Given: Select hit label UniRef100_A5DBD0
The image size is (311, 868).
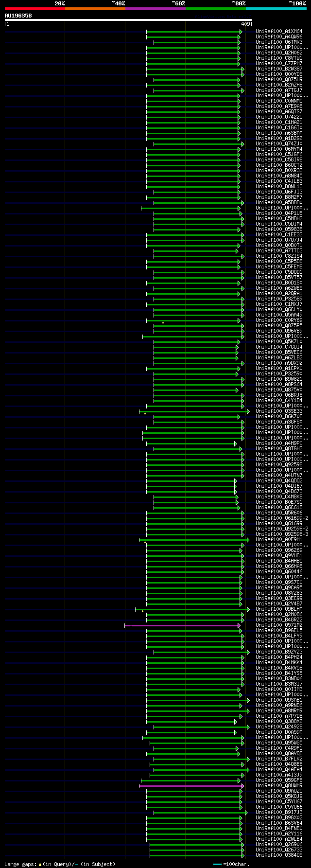Looking at the screenshot, I should [x=279, y=203].
